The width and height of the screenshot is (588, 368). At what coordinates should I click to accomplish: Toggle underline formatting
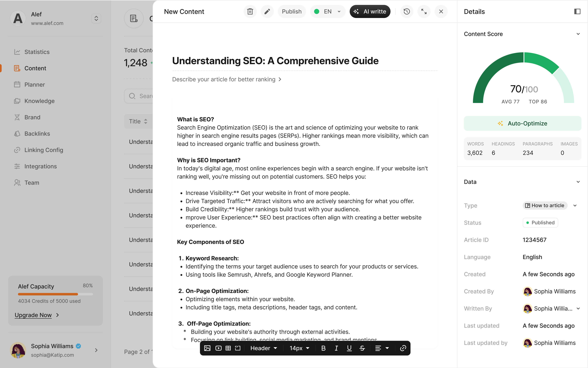[349, 348]
